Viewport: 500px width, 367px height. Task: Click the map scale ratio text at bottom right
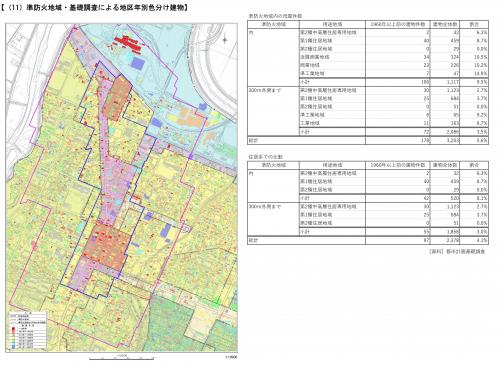coord(232,356)
